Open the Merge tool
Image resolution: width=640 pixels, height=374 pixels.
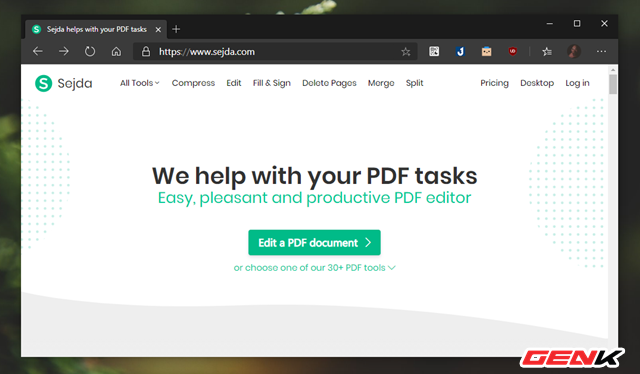point(381,83)
